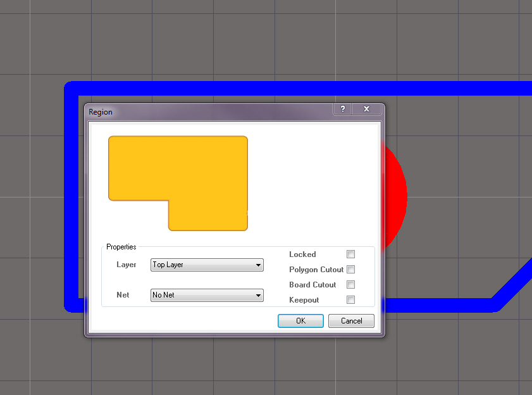This screenshot has width=532, height=395.
Task: Click the Properties group label
Action: (121, 247)
